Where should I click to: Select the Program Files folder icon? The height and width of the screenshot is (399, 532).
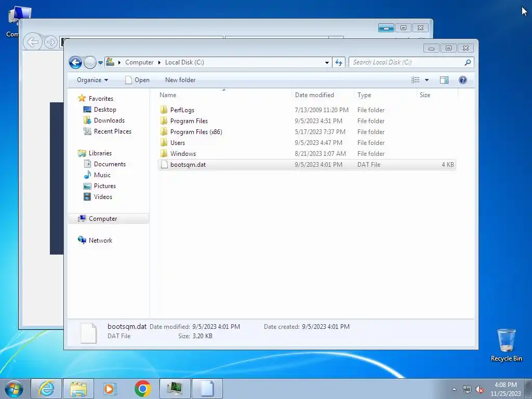coord(164,121)
